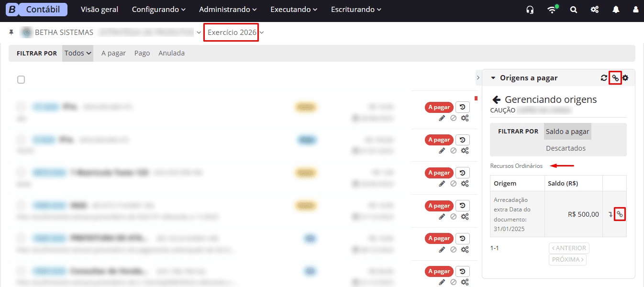Open the Escriturando menu
644x287 pixels.
click(x=355, y=9)
